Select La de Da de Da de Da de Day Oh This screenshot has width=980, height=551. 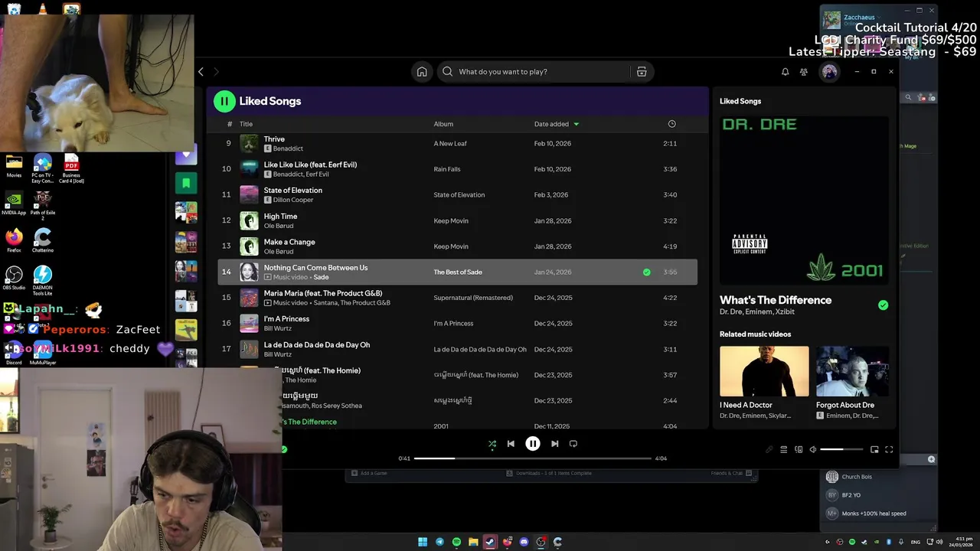point(457,349)
